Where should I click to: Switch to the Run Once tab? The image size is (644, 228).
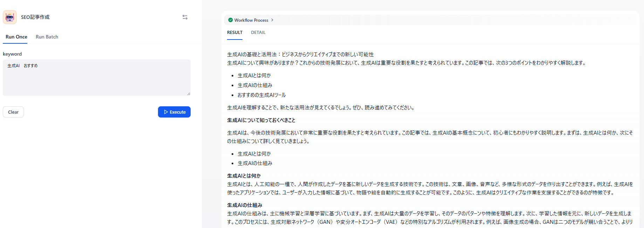point(16,37)
